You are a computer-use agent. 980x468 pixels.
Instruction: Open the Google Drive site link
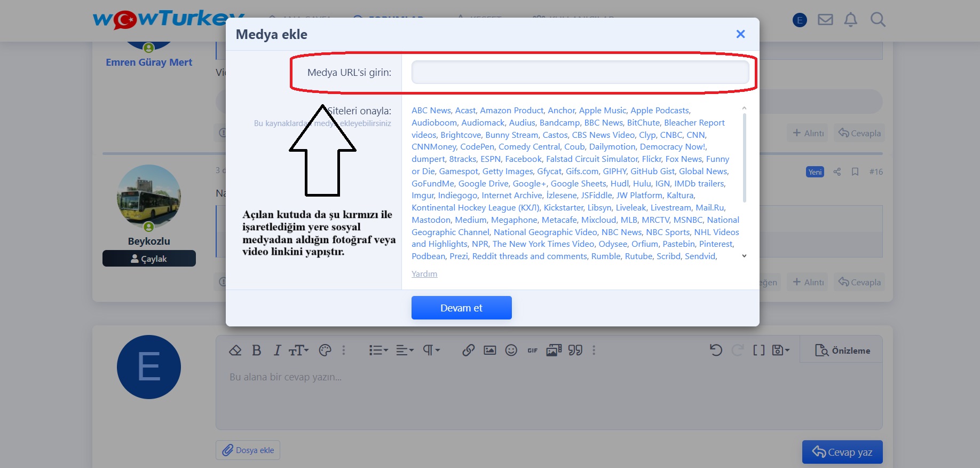tap(484, 183)
